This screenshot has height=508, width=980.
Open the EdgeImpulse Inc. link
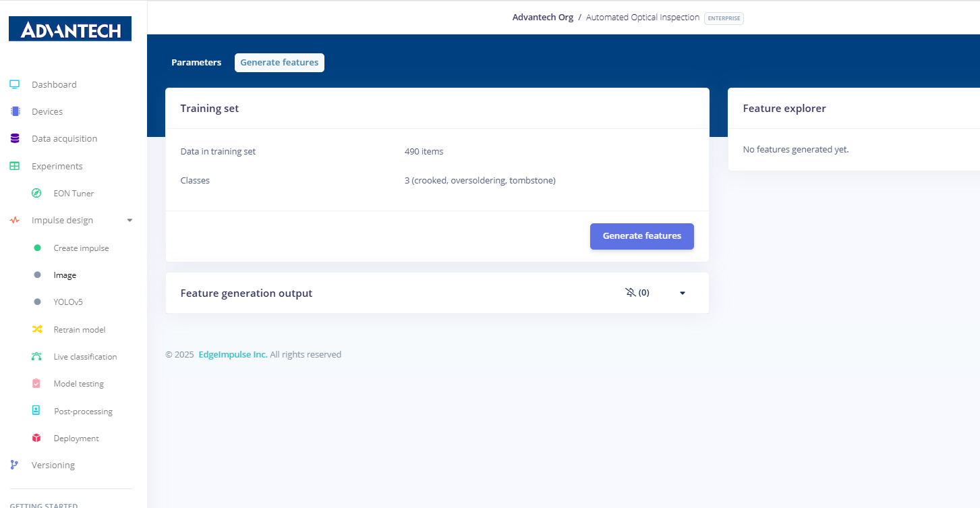point(233,354)
